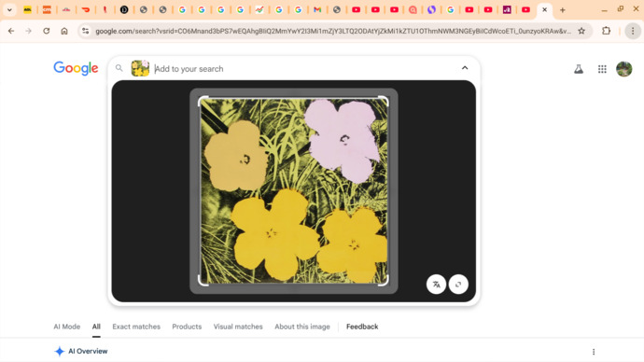Select the AI Mode tab
Screen dimensions: 644x362
67,327
